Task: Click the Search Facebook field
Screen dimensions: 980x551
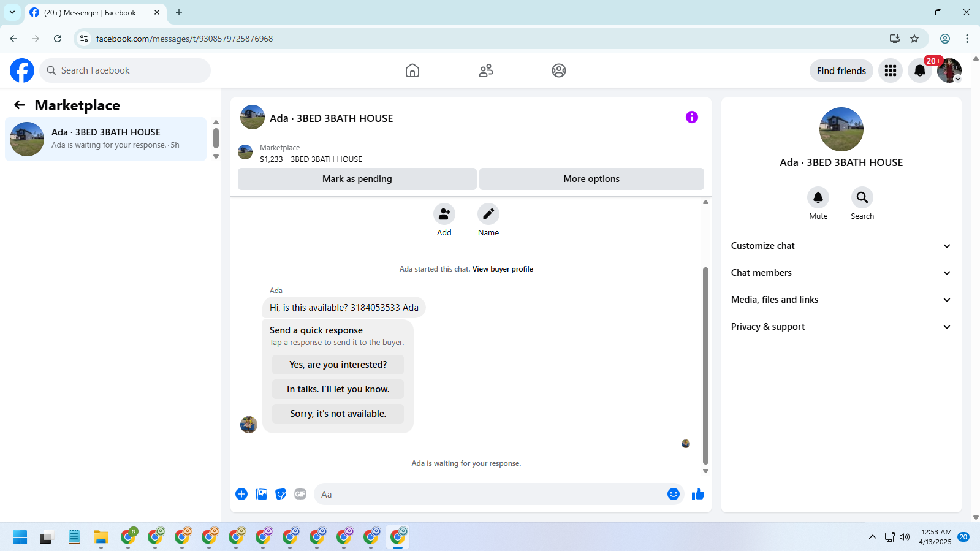Action: point(125,70)
